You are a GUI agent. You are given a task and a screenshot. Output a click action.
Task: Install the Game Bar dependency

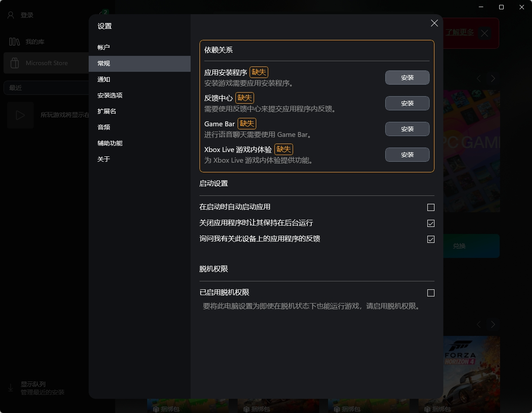407,129
